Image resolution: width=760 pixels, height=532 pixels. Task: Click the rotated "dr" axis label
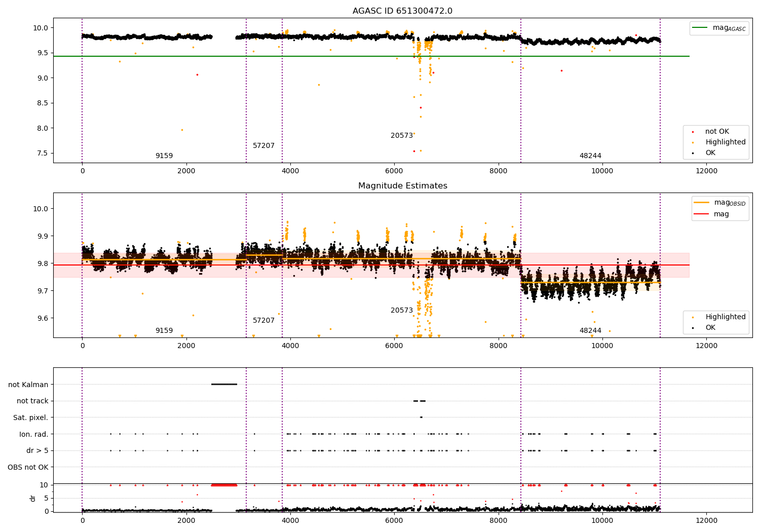tap(33, 498)
